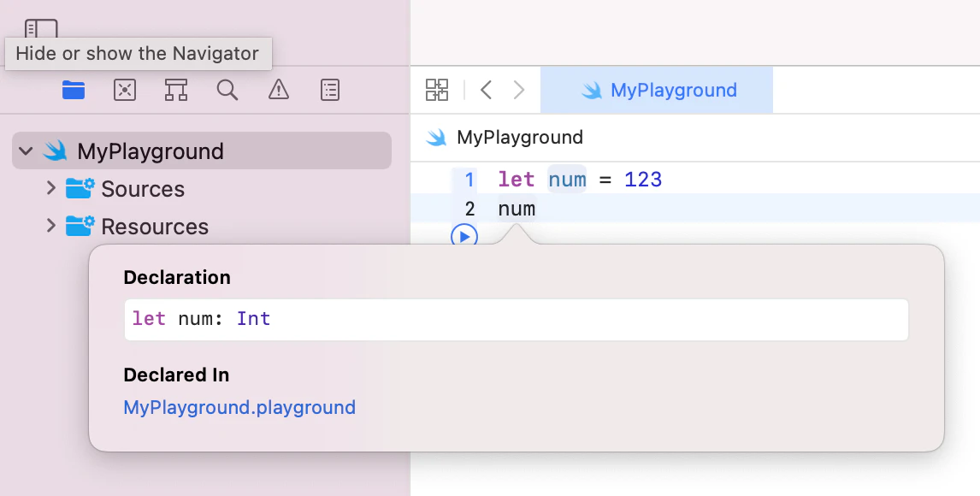Run playground with the play button

pos(464,236)
